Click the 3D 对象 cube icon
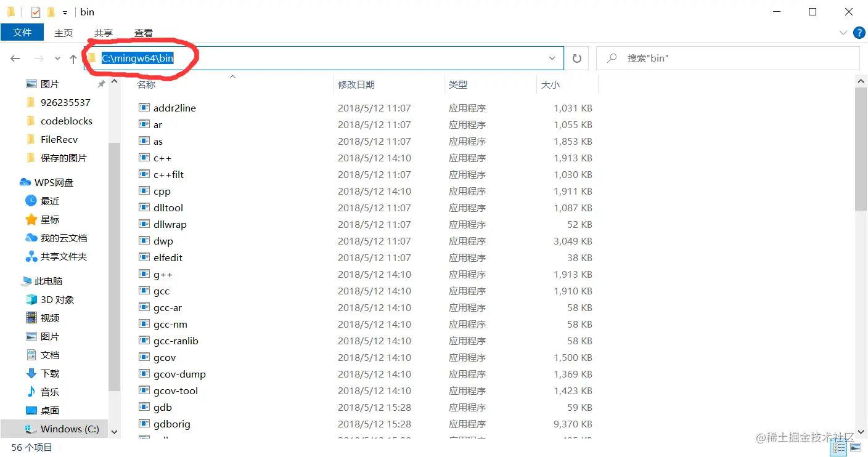The image size is (868, 457). (31, 299)
